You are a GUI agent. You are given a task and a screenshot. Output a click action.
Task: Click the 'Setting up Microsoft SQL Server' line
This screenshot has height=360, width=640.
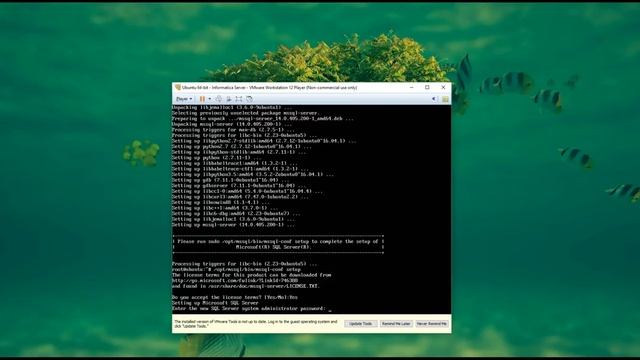click(215, 303)
